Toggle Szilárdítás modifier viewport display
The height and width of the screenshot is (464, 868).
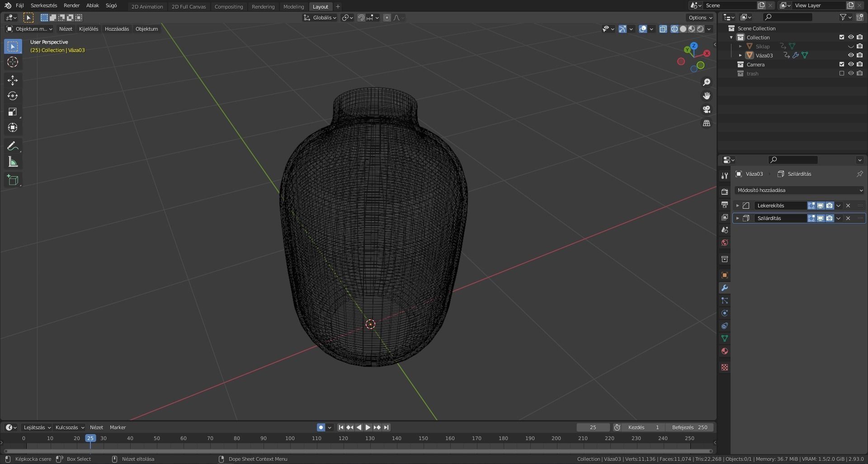point(821,218)
